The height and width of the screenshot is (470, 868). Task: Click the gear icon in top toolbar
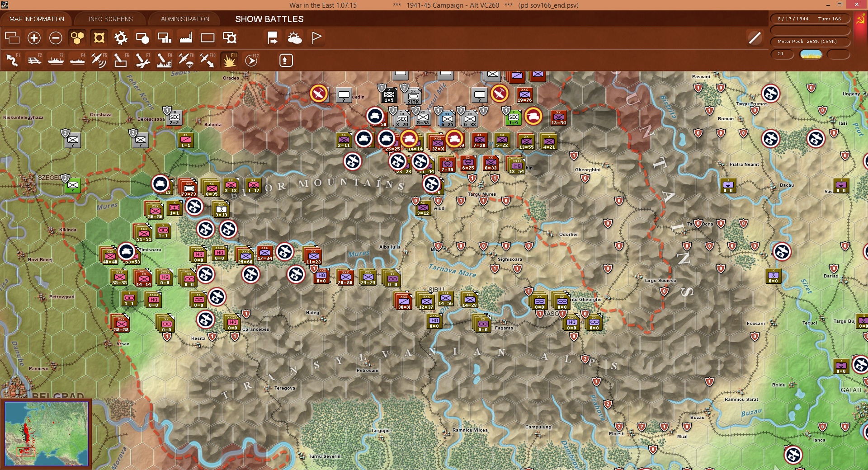(121, 38)
